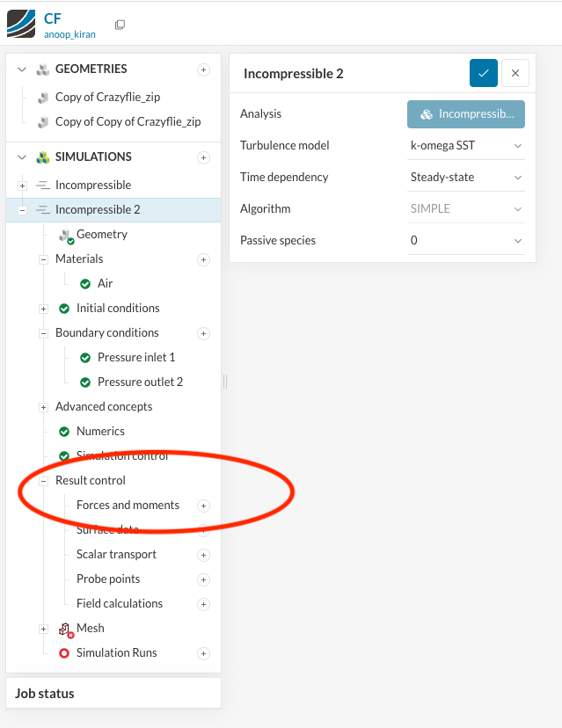Collapse the Result control node

click(44, 481)
